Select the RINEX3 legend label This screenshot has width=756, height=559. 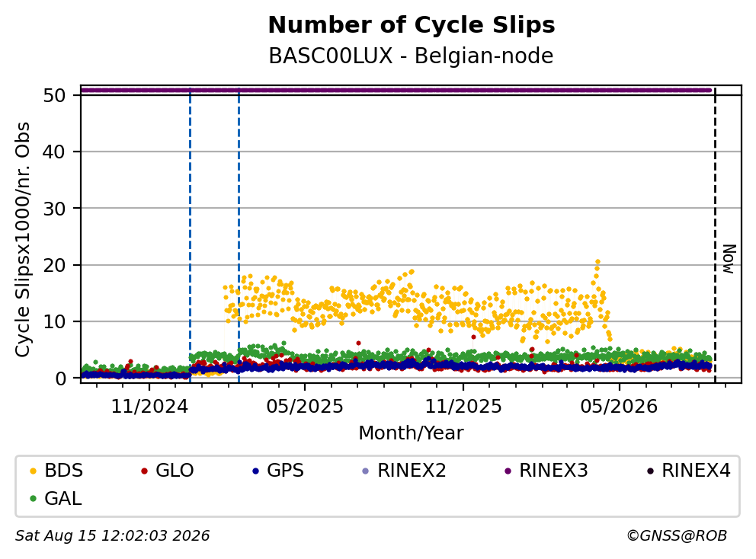pos(553,471)
